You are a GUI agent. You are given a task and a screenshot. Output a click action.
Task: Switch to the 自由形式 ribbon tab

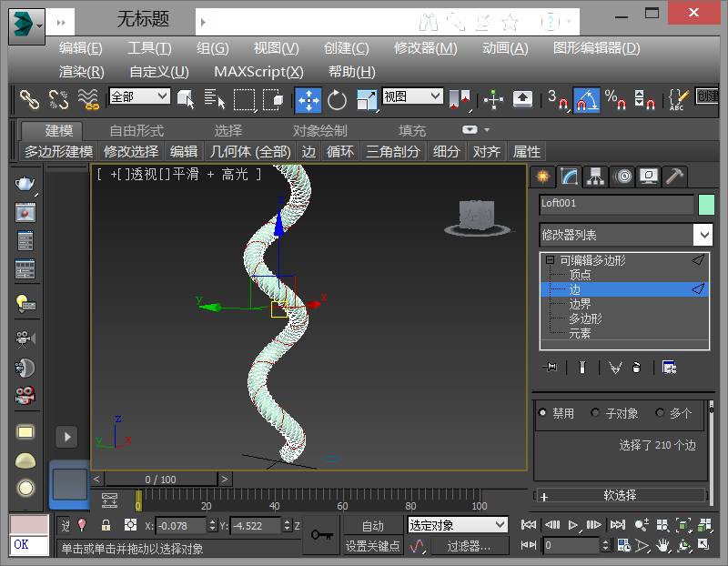point(136,130)
